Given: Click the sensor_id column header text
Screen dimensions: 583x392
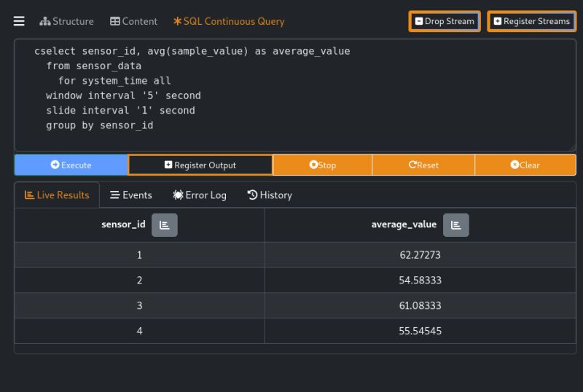Looking at the screenshot, I should coord(123,224).
